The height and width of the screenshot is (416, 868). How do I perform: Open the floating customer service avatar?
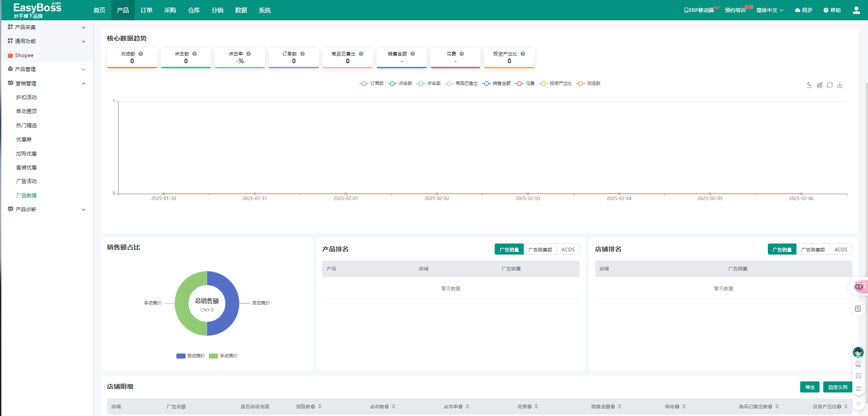(x=858, y=352)
